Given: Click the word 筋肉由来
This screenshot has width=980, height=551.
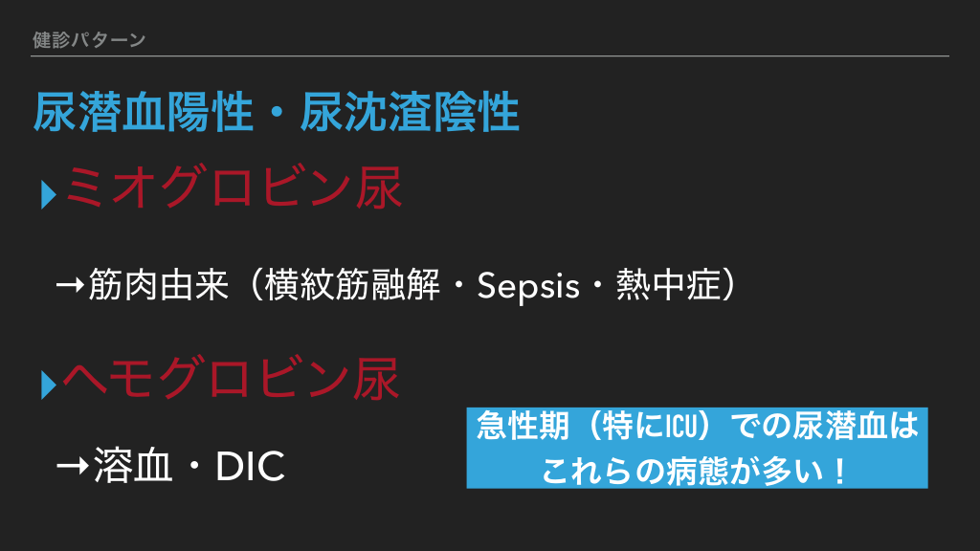Looking at the screenshot, I should (155, 285).
